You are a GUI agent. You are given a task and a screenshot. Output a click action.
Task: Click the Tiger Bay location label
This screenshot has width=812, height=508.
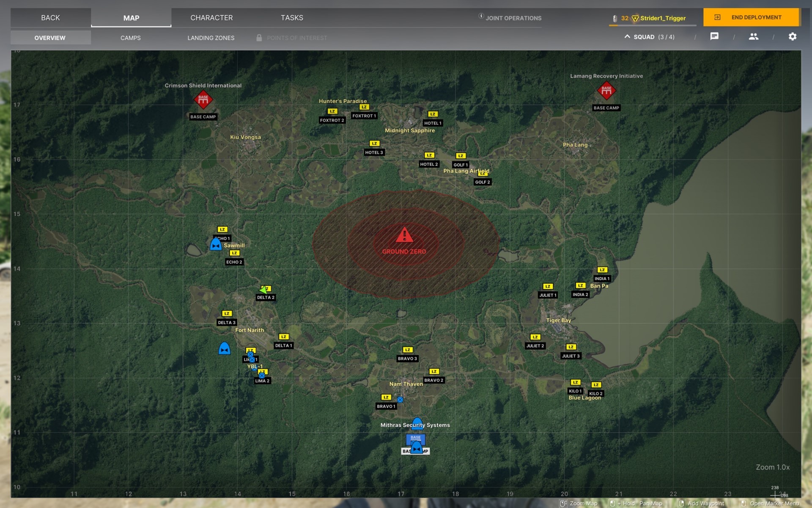pyautogui.click(x=559, y=320)
